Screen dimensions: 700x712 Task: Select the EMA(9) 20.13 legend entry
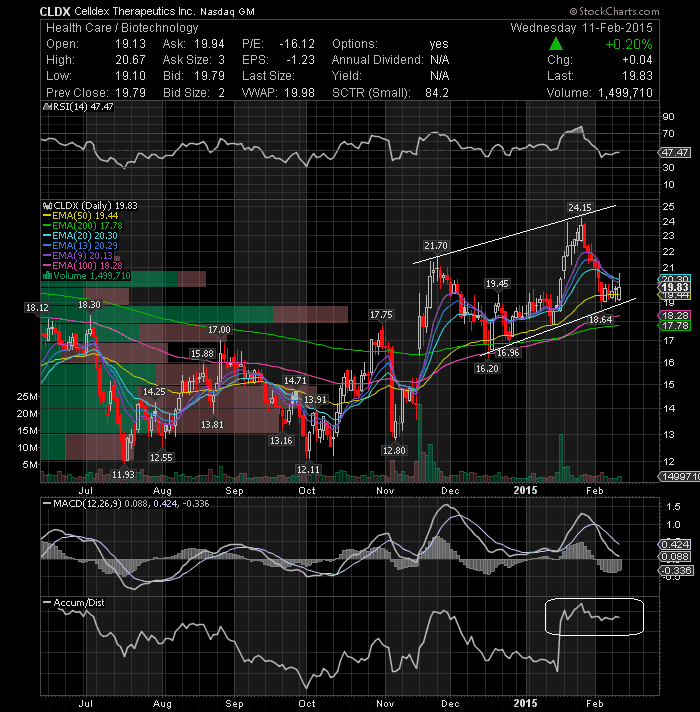point(78,256)
